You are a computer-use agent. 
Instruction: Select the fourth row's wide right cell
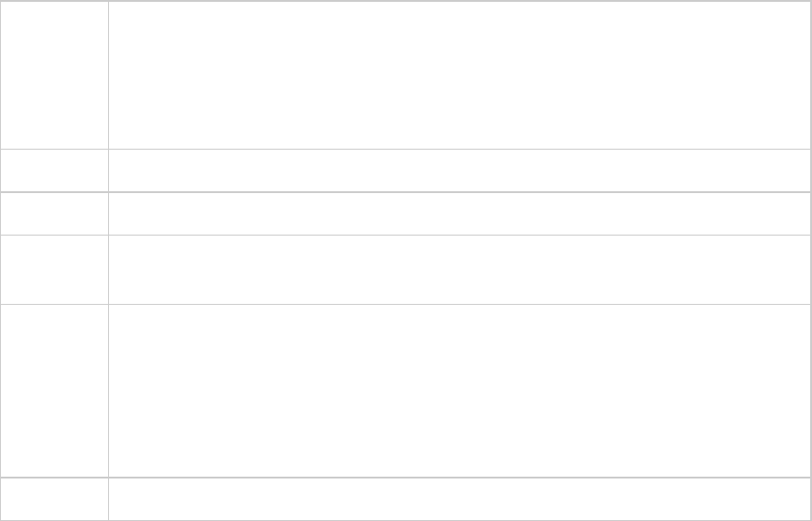(457, 270)
